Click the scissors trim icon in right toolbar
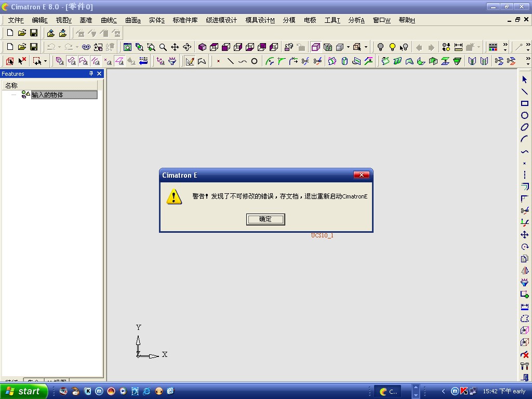The image size is (532, 399). coord(525,211)
